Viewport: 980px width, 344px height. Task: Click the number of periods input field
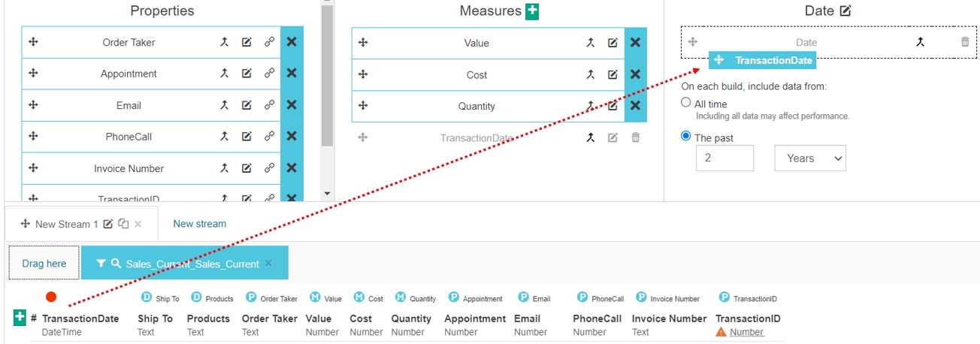[x=724, y=158]
